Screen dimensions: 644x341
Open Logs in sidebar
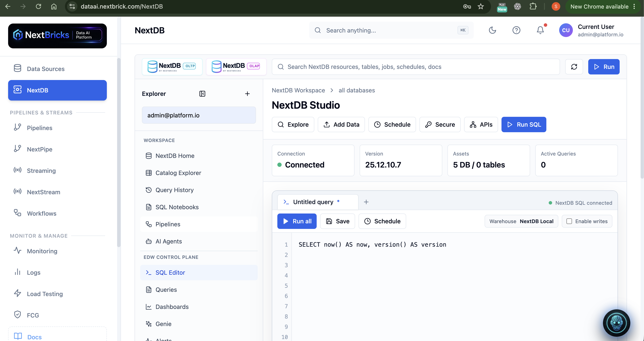(x=57, y=272)
